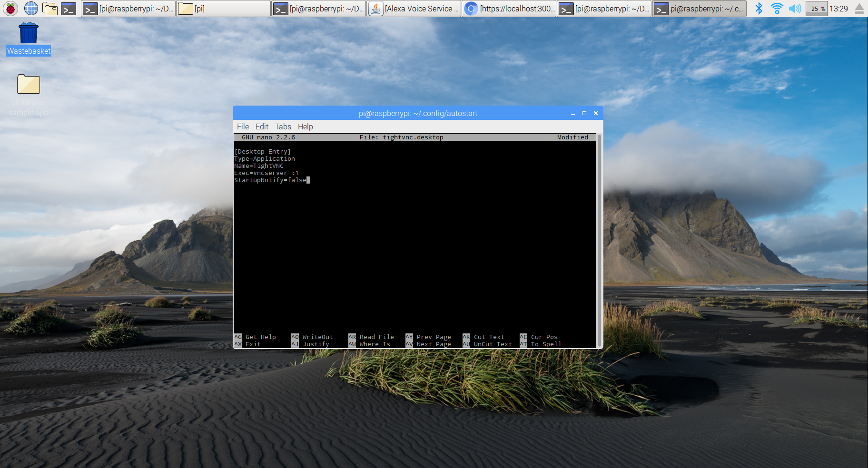The height and width of the screenshot is (468, 868).
Task: Adjust volume using the speaker tray control
Action: pyautogui.click(x=795, y=8)
